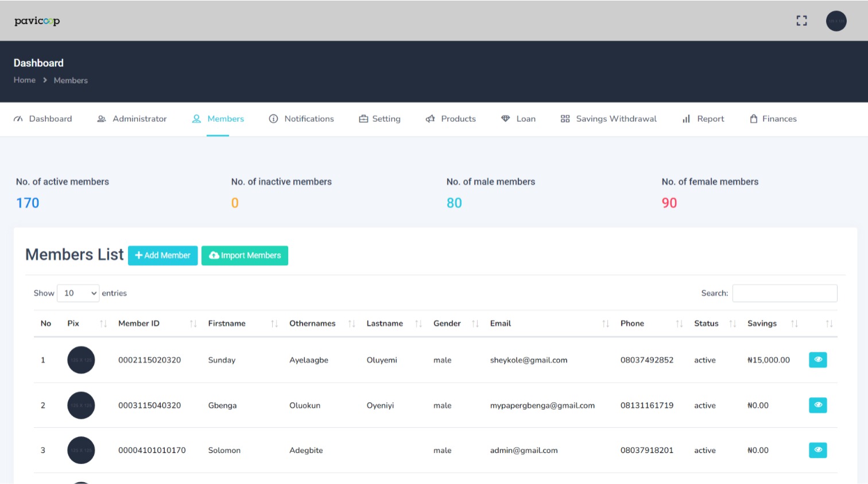Open the Report tab
Screen dimensions: 868x484
pos(703,119)
